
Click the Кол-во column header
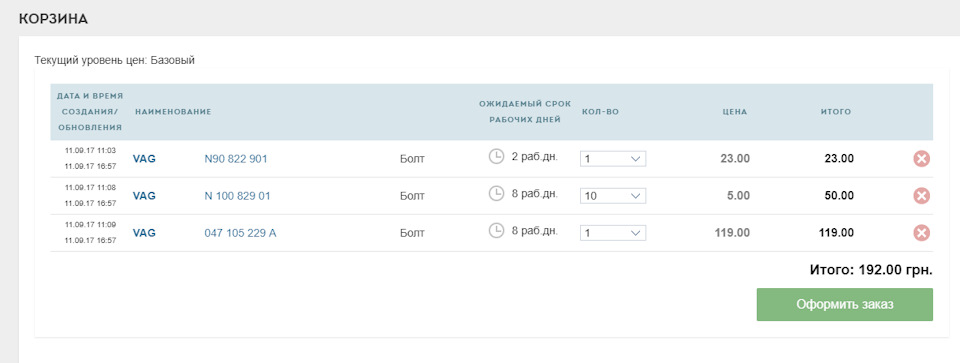(600, 112)
